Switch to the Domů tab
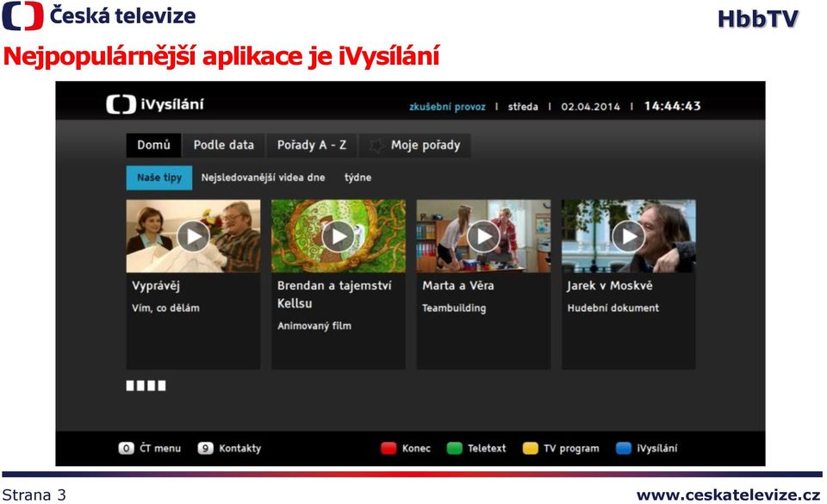Screen dimensions: 827x504 coord(153,145)
